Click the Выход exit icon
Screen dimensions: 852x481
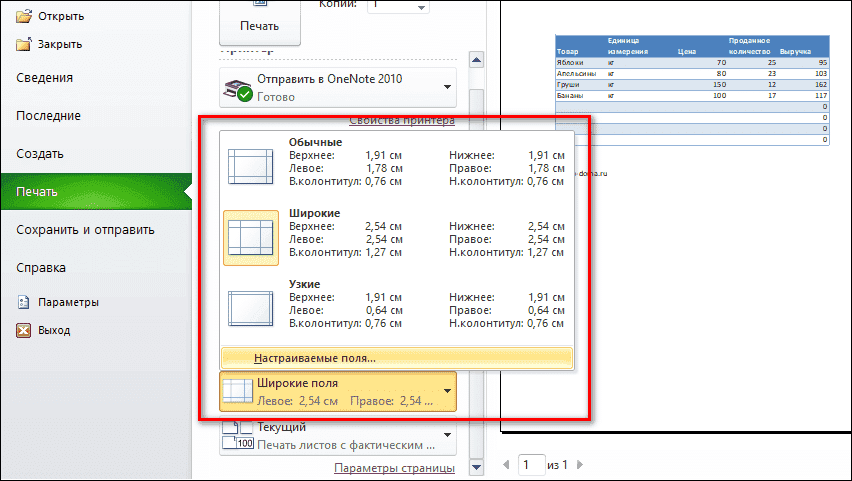(23, 330)
